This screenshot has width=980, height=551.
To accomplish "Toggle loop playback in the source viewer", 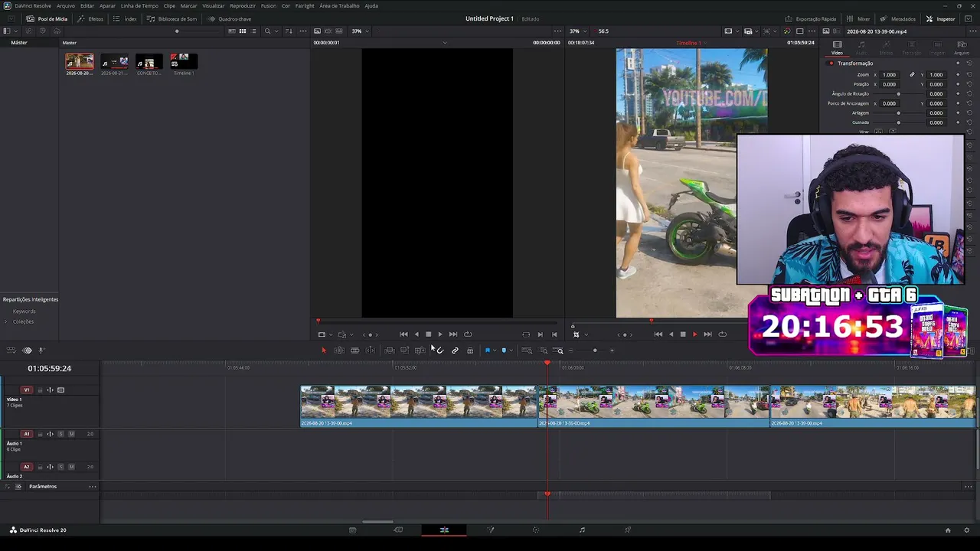I will click(468, 334).
